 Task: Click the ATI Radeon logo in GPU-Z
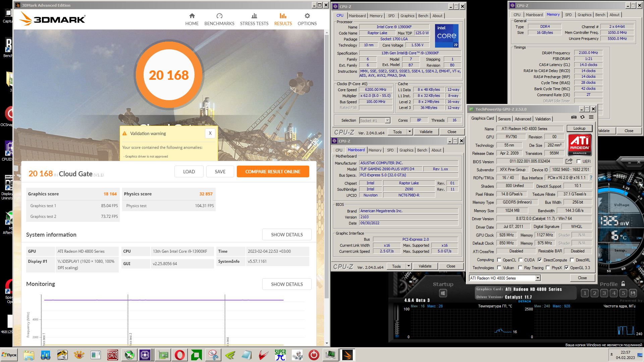click(x=580, y=145)
